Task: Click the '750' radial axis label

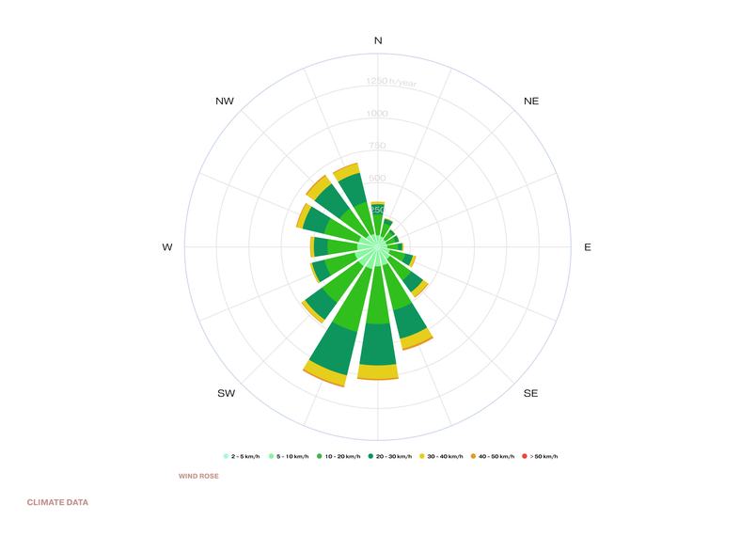Action: [377, 146]
